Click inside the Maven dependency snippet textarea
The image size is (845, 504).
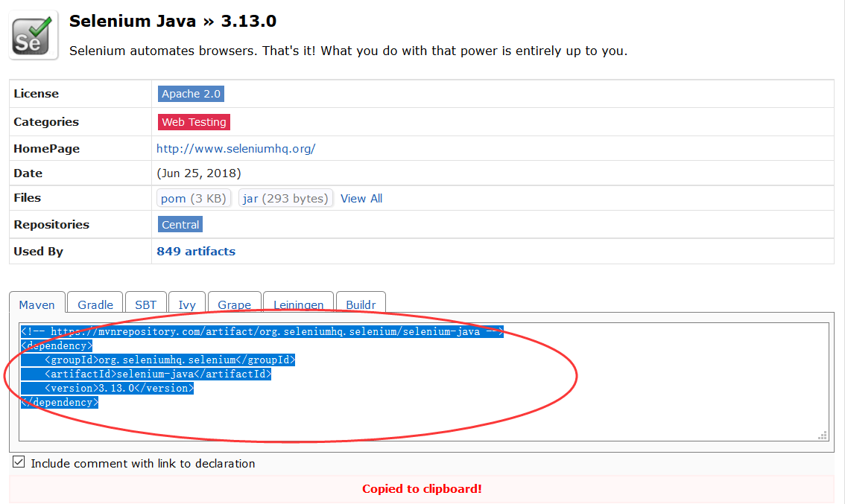click(x=423, y=382)
